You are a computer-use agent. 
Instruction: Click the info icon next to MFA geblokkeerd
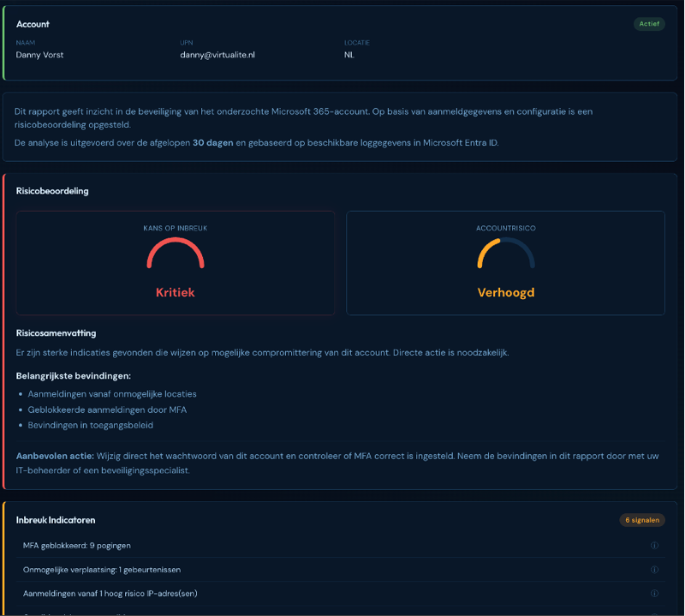pyautogui.click(x=654, y=545)
